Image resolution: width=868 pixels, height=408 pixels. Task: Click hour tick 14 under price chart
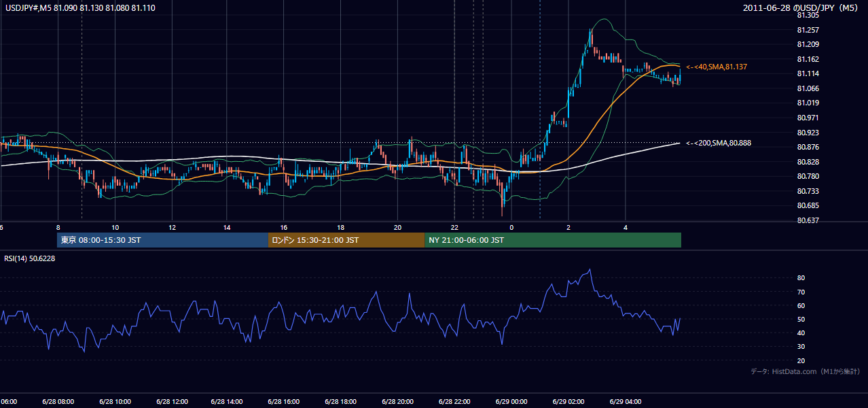(x=228, y=227)
